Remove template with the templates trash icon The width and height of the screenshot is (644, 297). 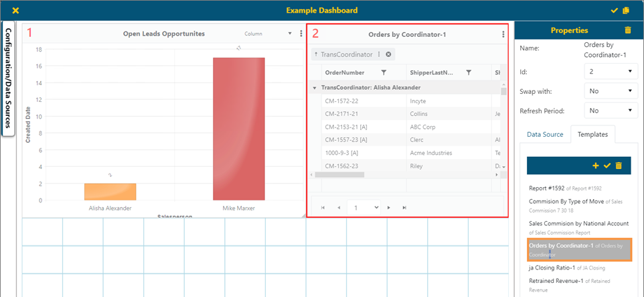(x=619, y=165)
